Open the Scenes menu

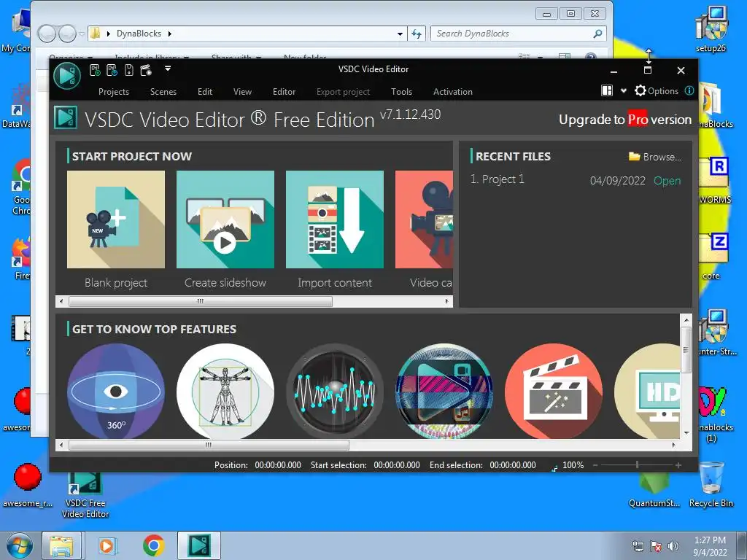click(x=163, y=92)
